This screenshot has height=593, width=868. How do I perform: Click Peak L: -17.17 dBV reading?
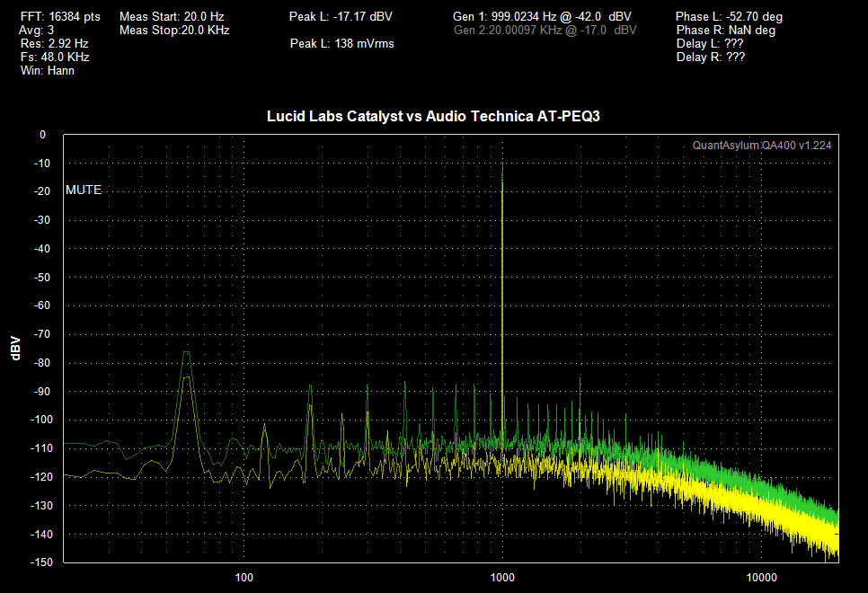341,16
